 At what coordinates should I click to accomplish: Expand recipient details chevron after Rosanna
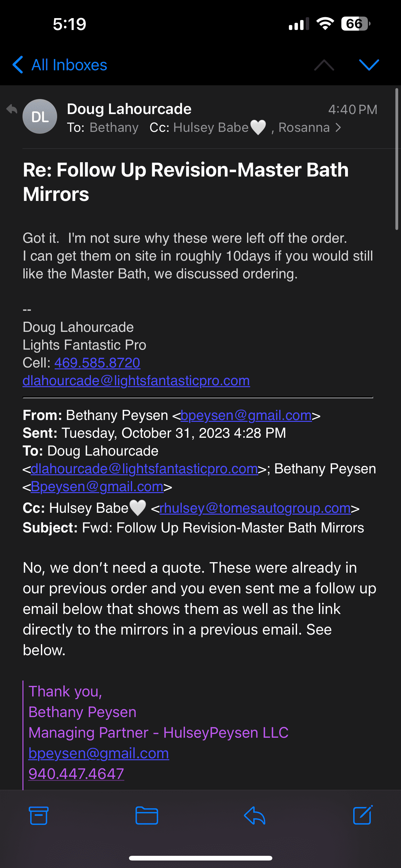338,128
